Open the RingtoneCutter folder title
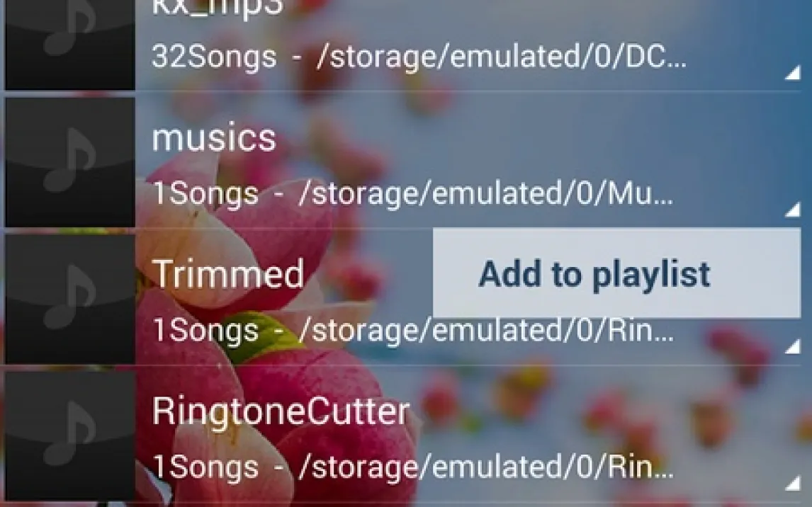The height and width of the screenshot is (507, 812). 281,411
